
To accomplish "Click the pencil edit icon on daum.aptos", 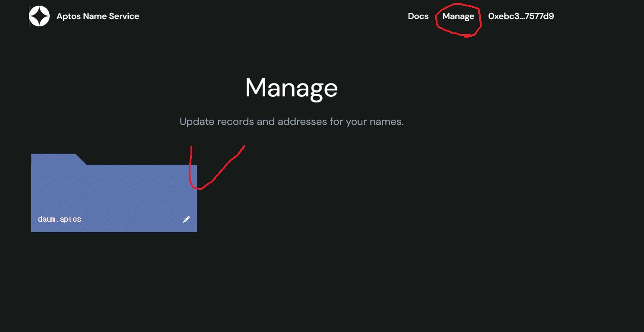I will pyautogui.click(x=187, y=219).
